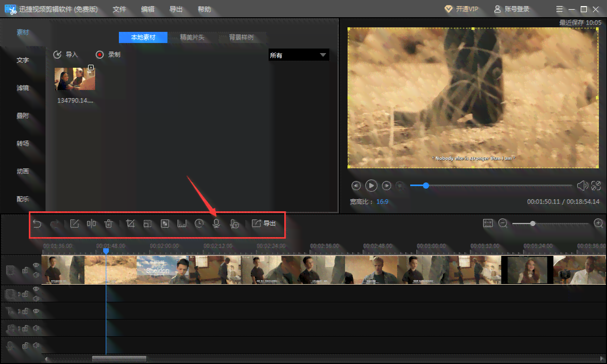Open the clip Edit tool (pencil icon)
Image resolution: width=607 pixels, height=364 pixels.
point(74,223)
